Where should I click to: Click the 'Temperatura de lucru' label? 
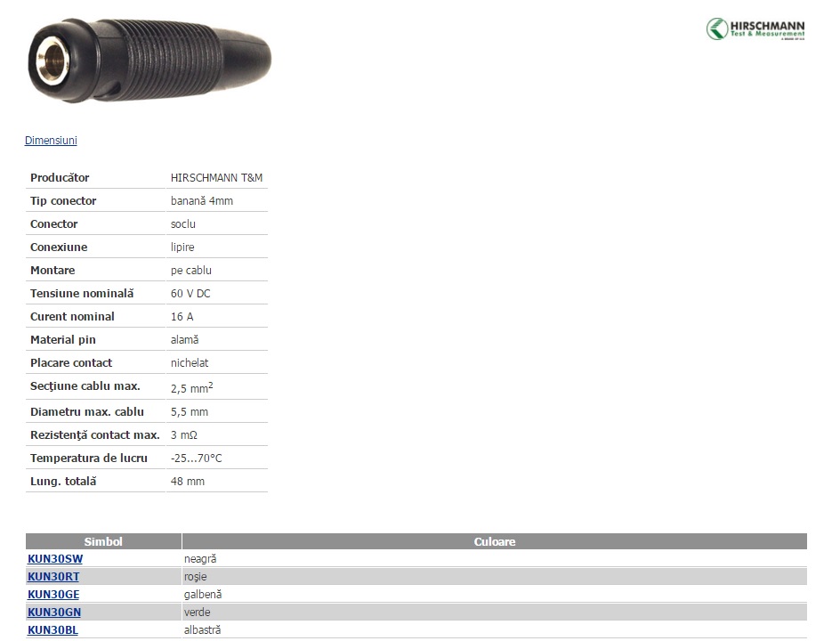[89, 458]
